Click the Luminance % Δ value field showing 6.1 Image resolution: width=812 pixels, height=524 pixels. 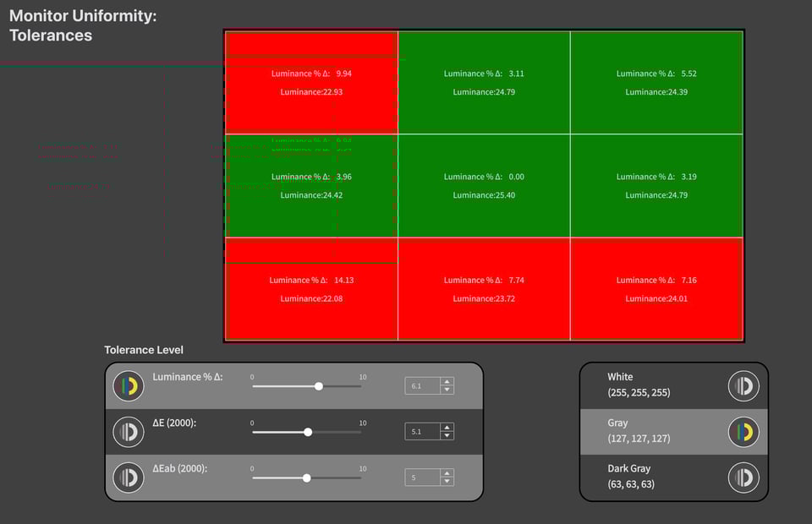(x=423, y=386)
